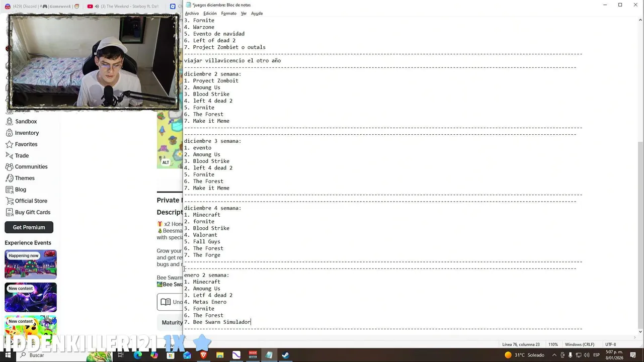Image resolution: width=644 pixels, height=362 pixels.
Task: Click the Themes icon in Roblox sidebar
Action: point(9,178)
